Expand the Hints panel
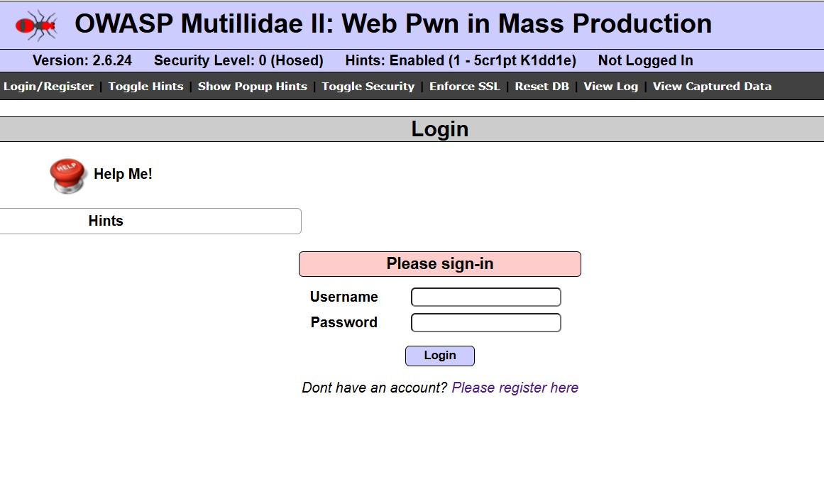The height and width of the screenshot is (504, 824). click(106, 221)
